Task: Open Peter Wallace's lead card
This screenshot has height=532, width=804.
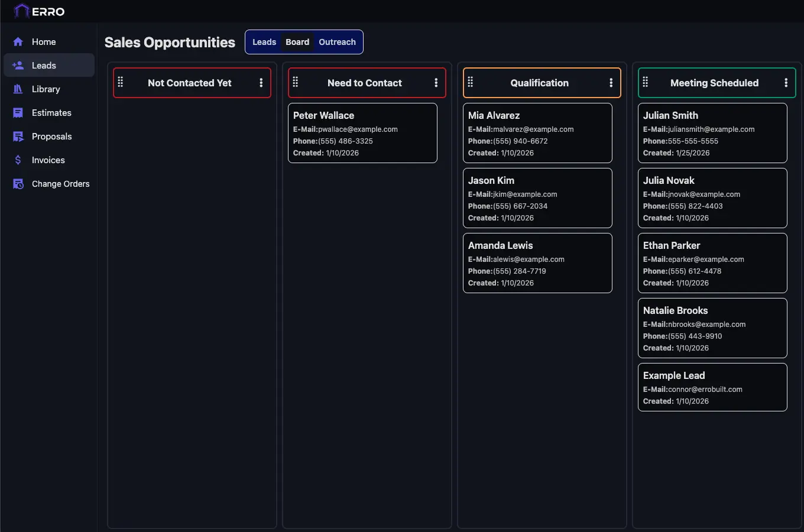Action: point(362,132)
